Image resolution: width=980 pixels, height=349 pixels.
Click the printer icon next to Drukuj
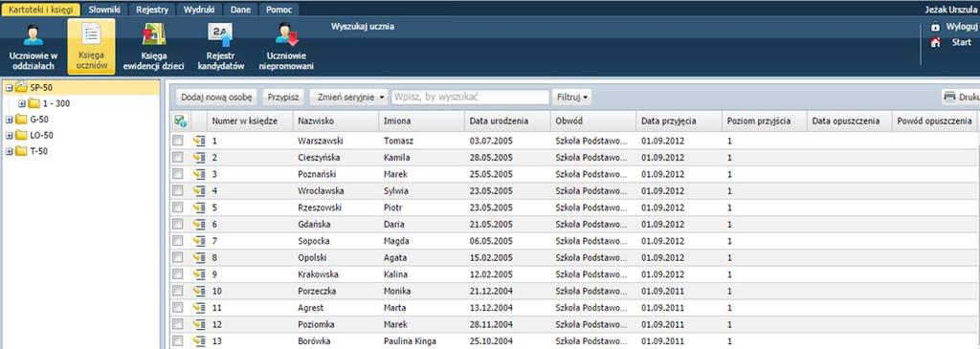click(x=949, y=97)
